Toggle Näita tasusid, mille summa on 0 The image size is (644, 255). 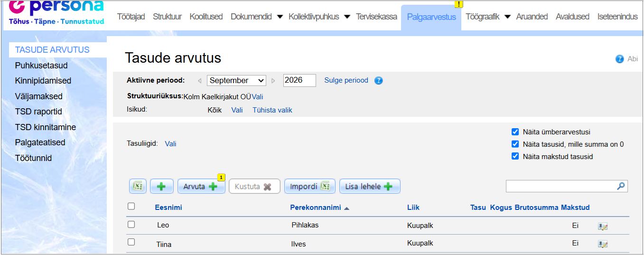click(515, 144)
